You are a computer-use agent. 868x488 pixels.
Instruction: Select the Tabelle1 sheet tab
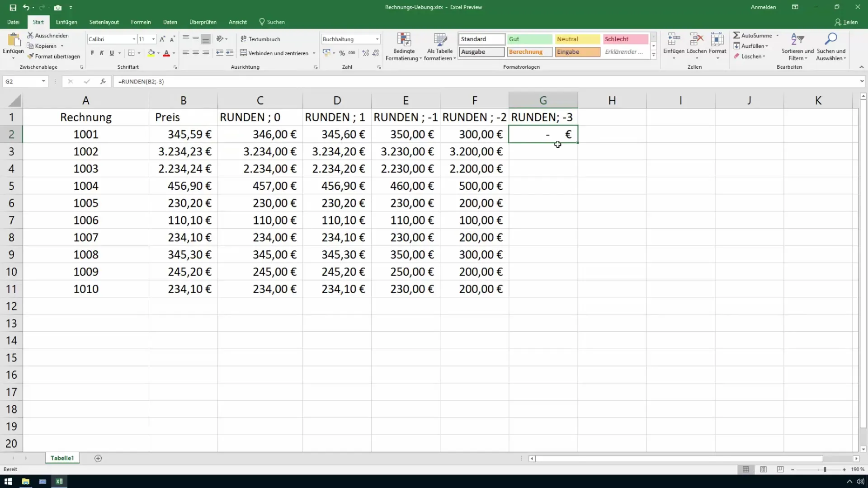point(62,458)
